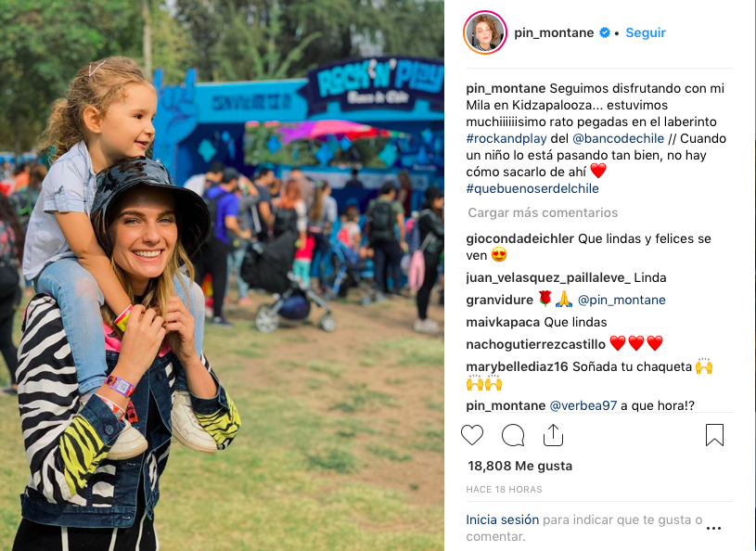The image size is (756, 551).
Task: Click Inicia sesión to log in
Action: click(503, 519)
